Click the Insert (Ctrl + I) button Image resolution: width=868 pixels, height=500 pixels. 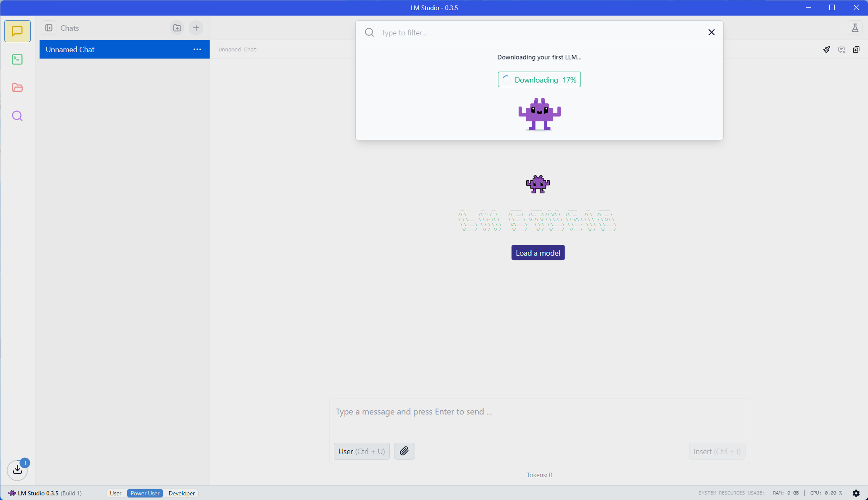tap(717, 451)
